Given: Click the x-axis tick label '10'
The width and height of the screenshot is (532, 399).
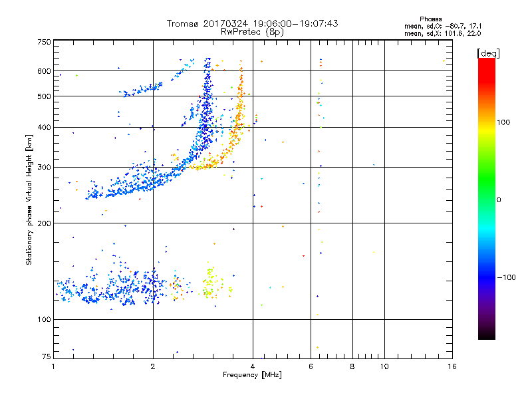Looking at the screenshot, I should (x=384, y=366).
